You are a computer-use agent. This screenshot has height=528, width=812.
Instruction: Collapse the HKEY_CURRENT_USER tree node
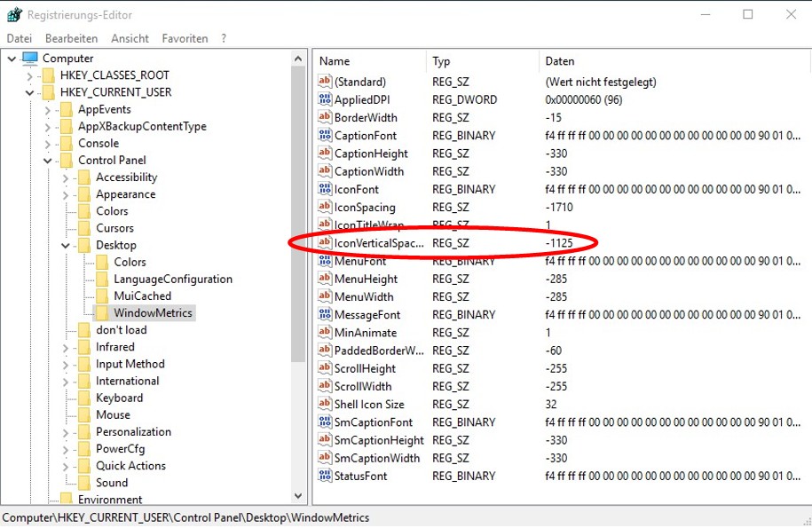coord(30,92)
